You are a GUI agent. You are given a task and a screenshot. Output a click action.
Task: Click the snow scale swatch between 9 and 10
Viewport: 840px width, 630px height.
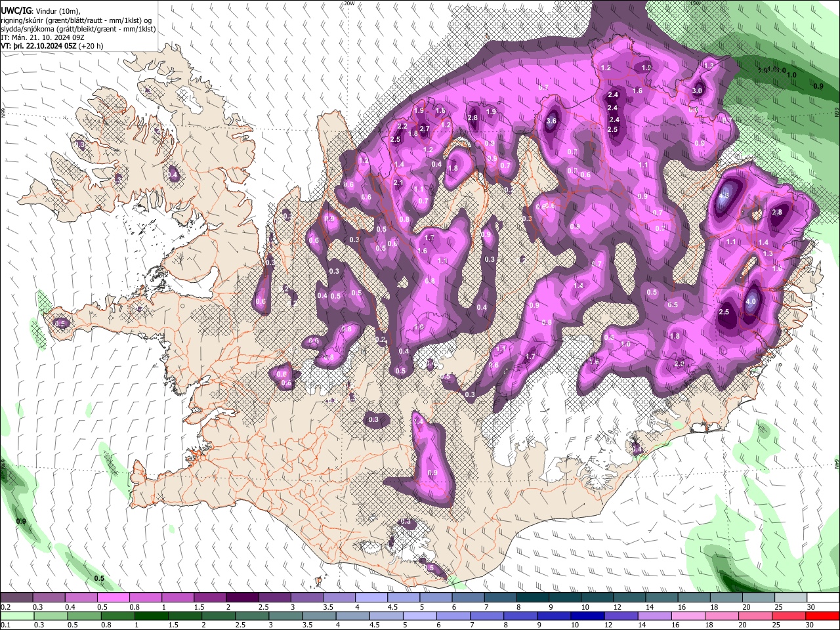click(564, 598)
